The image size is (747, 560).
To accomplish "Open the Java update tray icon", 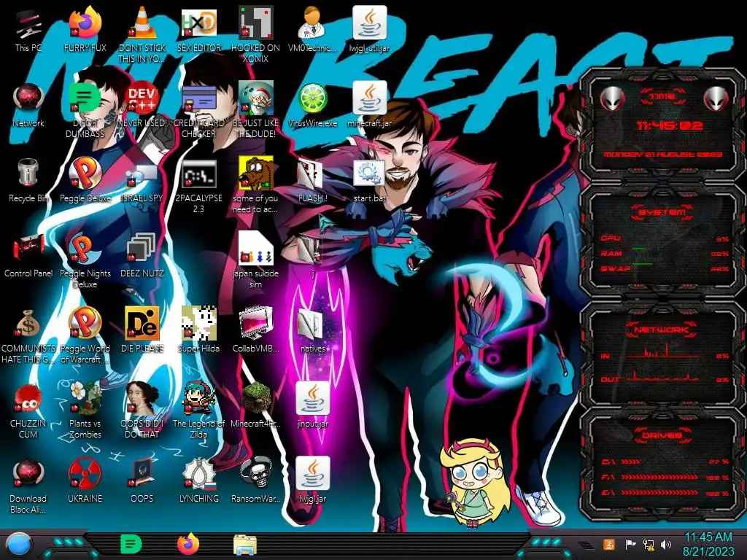I will pos(608,544).
